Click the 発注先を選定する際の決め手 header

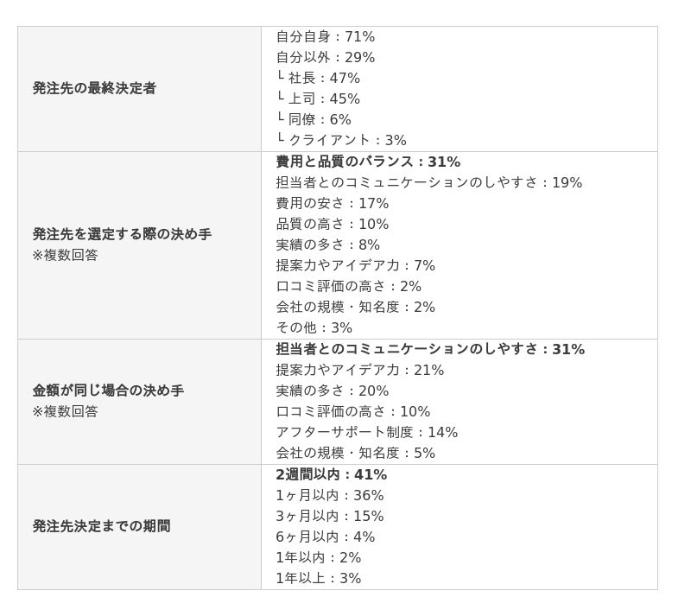click(122, 234)
